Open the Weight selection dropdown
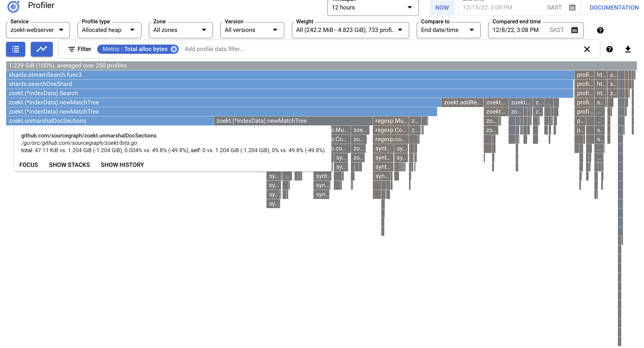This screenshot has height=348, width=644. [x=350, y=30]
